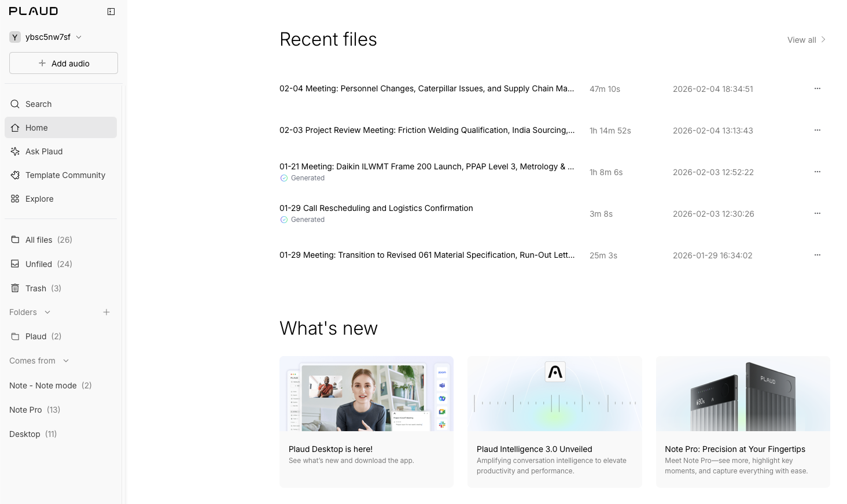Screen dimensions: 847x504
Task: Click the plus icon to add folder
Action: (x=106, y=312)
